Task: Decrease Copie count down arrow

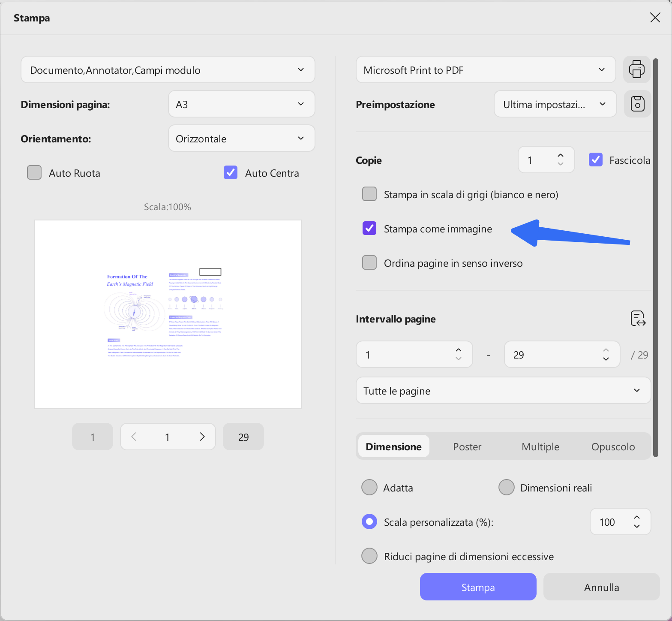Action: (560, 164)
